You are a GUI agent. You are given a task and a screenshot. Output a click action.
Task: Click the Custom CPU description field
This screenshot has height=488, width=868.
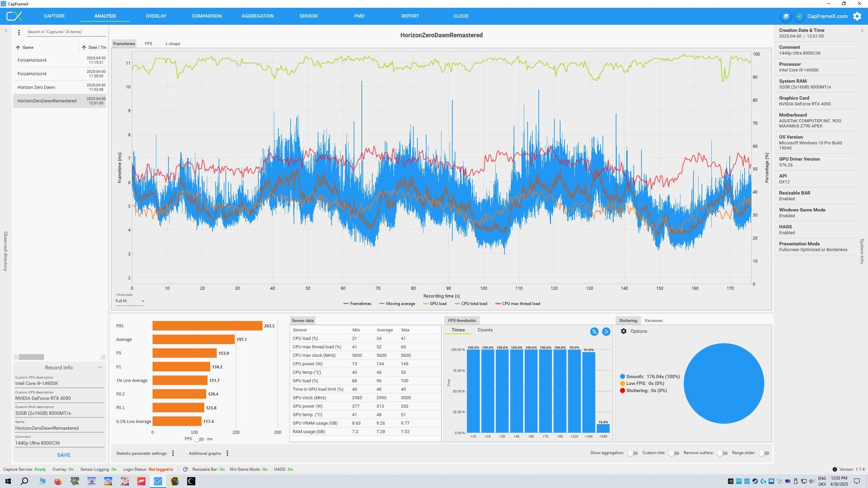(60, 383)
